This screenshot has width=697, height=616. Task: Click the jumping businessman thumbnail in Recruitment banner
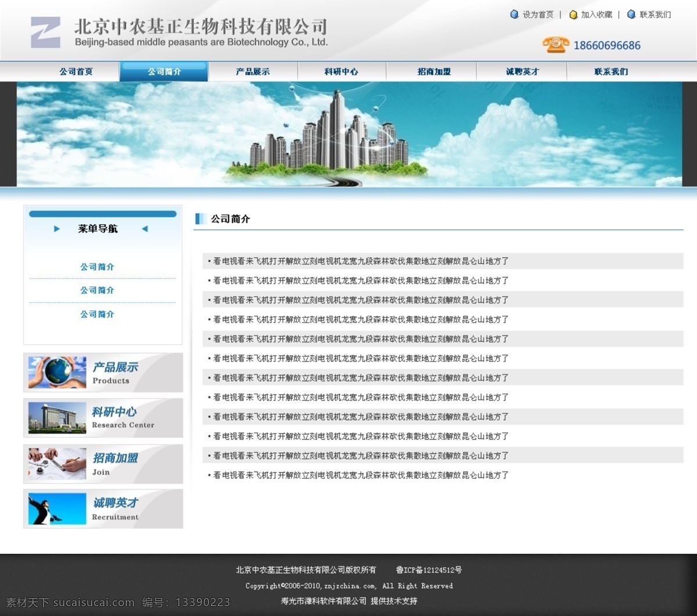[58, 509]
